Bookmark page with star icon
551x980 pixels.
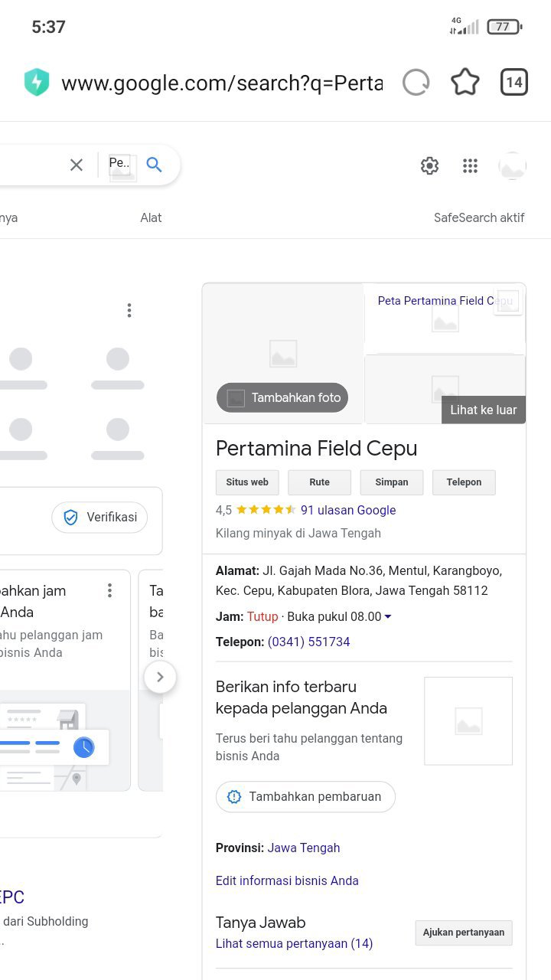tap(465, 83)
